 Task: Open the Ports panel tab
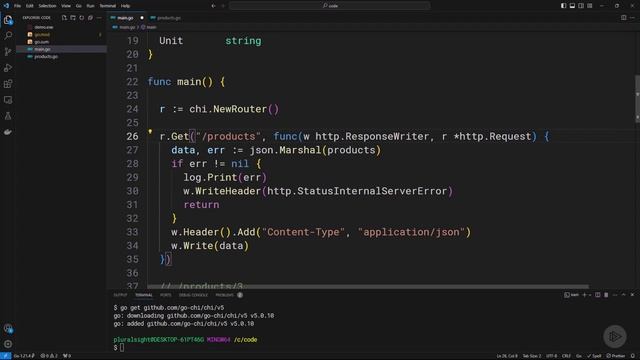click(166, 295)
